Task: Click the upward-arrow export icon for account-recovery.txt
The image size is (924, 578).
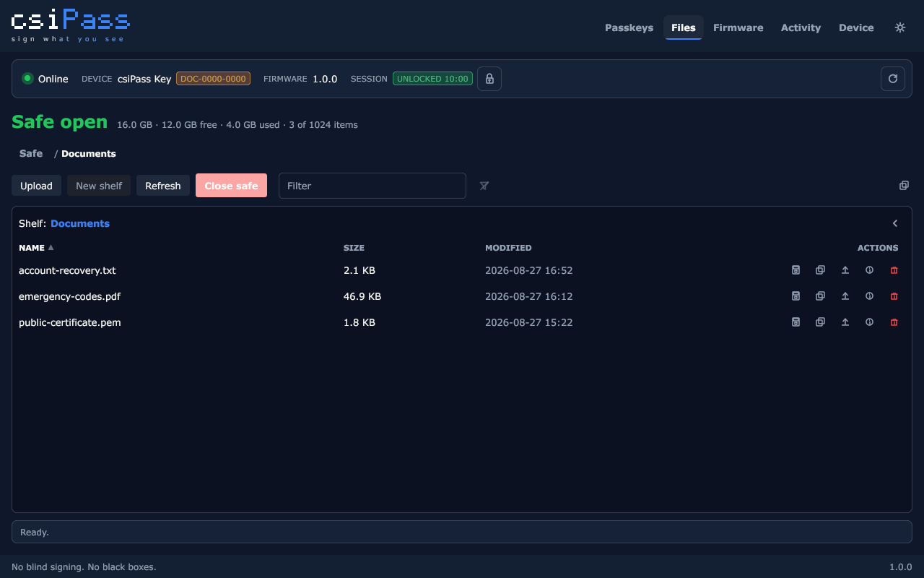Action: (845, 270)
